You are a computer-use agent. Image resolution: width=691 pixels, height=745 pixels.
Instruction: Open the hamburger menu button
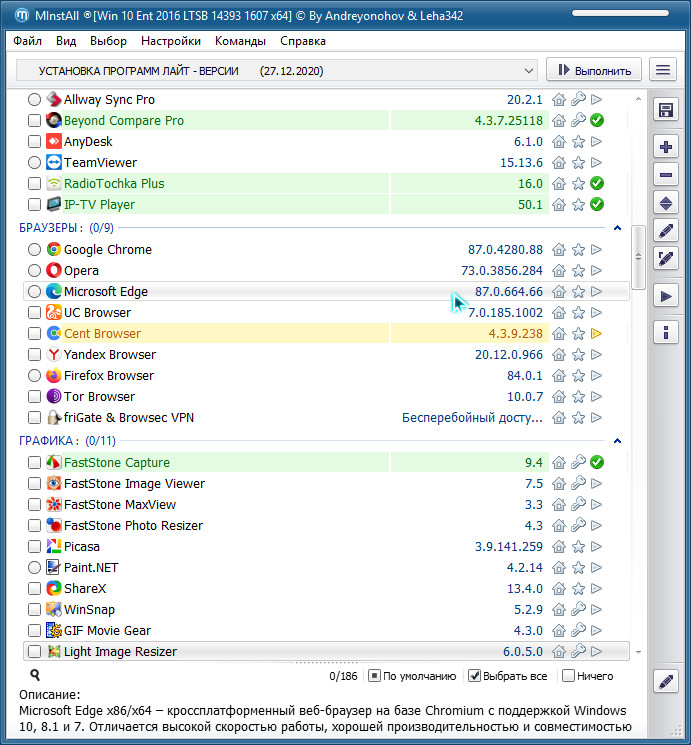(x=662, y=70)
